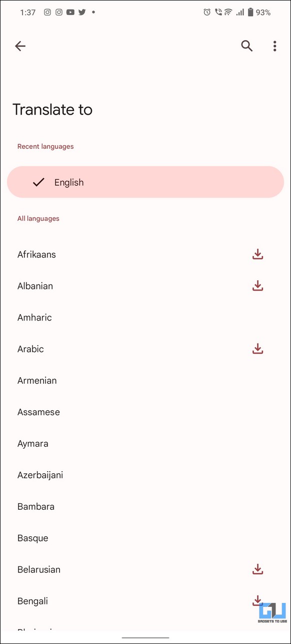Download the Afrikaans language pack

pos(257,254)
